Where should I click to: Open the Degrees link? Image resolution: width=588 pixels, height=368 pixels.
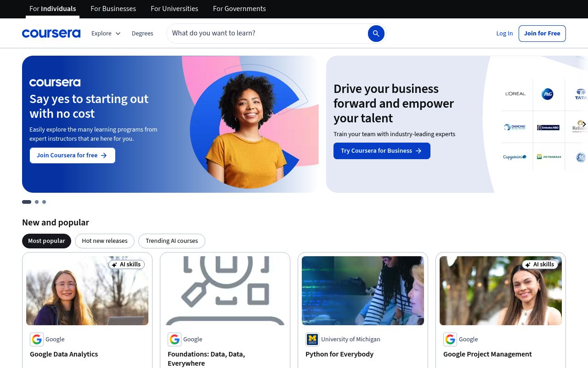click(x=142, y=33)
